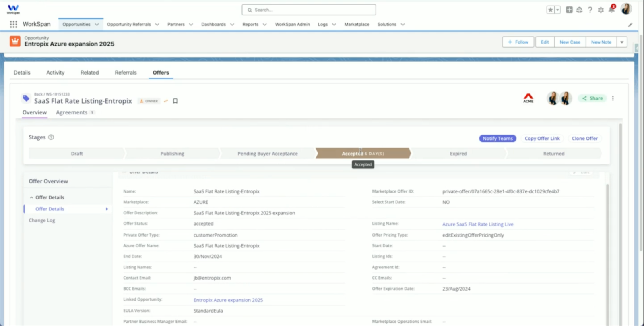Screen dimensions: 644x326
Task: Click the WorkSpan logo
Action: 13,9
